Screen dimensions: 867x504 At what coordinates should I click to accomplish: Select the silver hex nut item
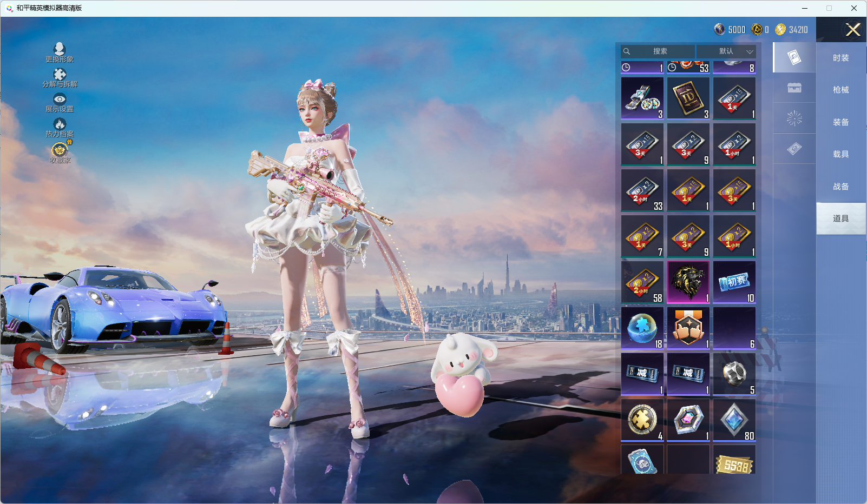pos(734,374)
